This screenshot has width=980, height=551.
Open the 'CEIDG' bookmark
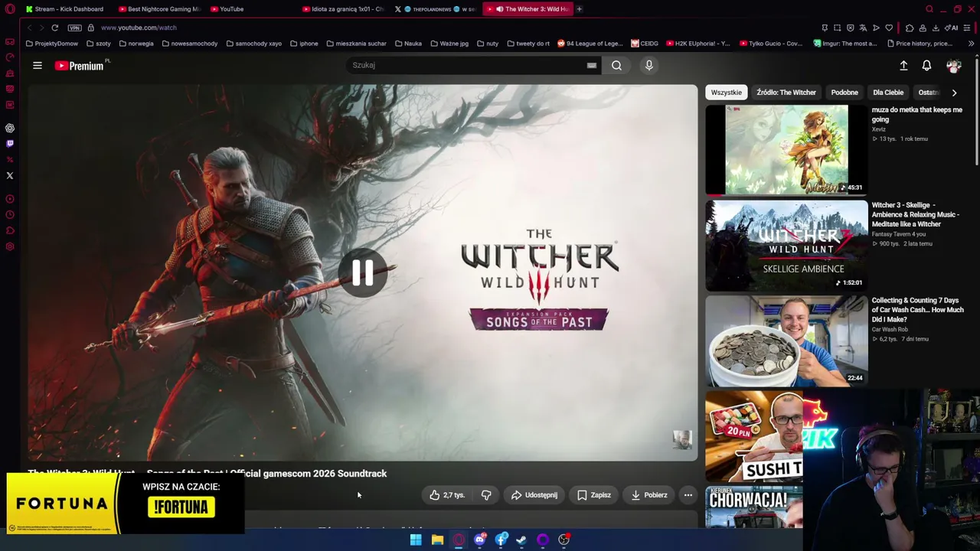click(645, 44)
